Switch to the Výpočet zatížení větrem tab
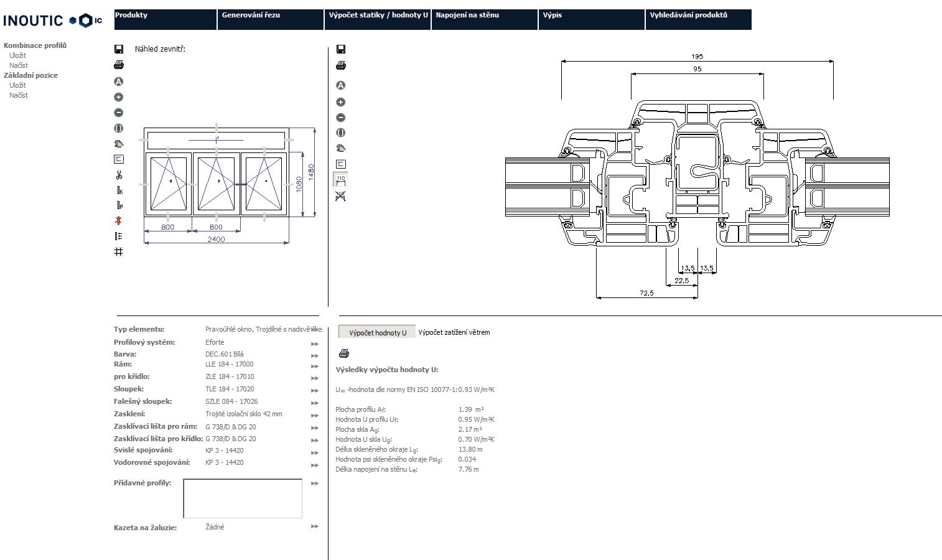Viewport: 942px width, 560px height. [x=454, y=332]
